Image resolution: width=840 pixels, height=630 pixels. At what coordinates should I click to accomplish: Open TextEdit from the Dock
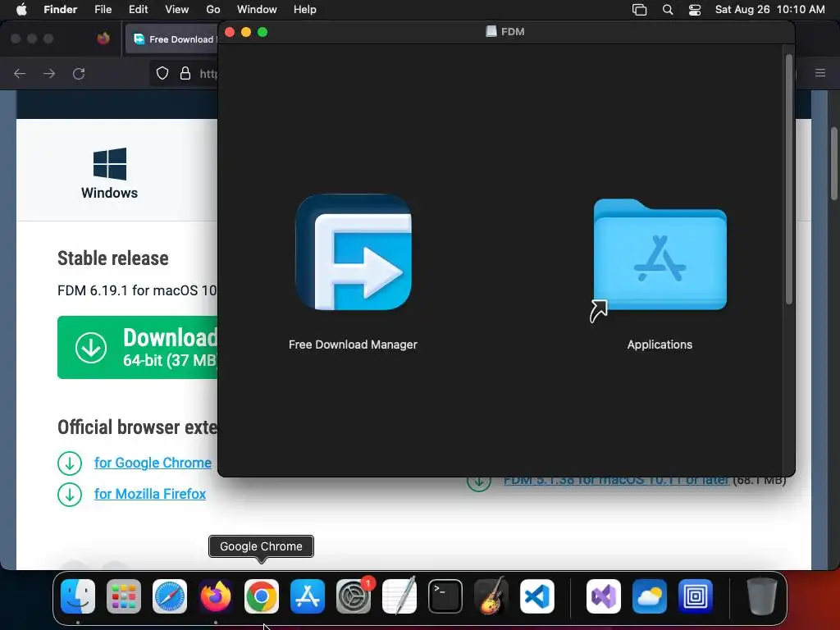(x=399, y=596)
